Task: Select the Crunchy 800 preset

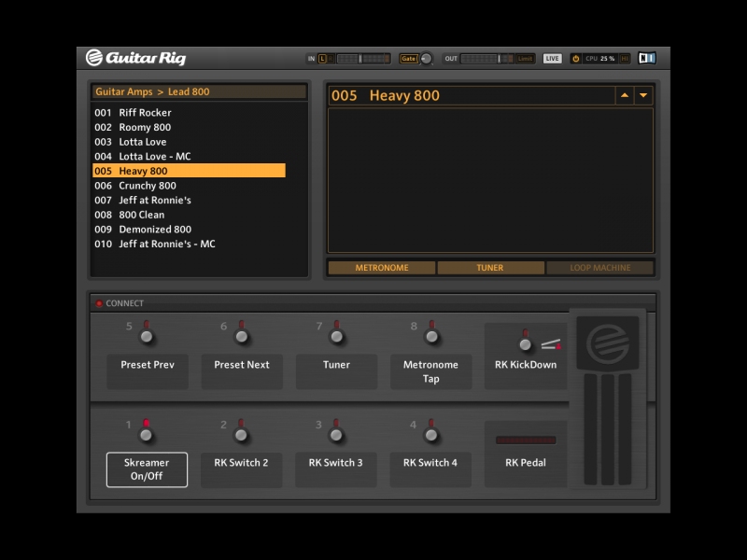Action: pos(148,186)
